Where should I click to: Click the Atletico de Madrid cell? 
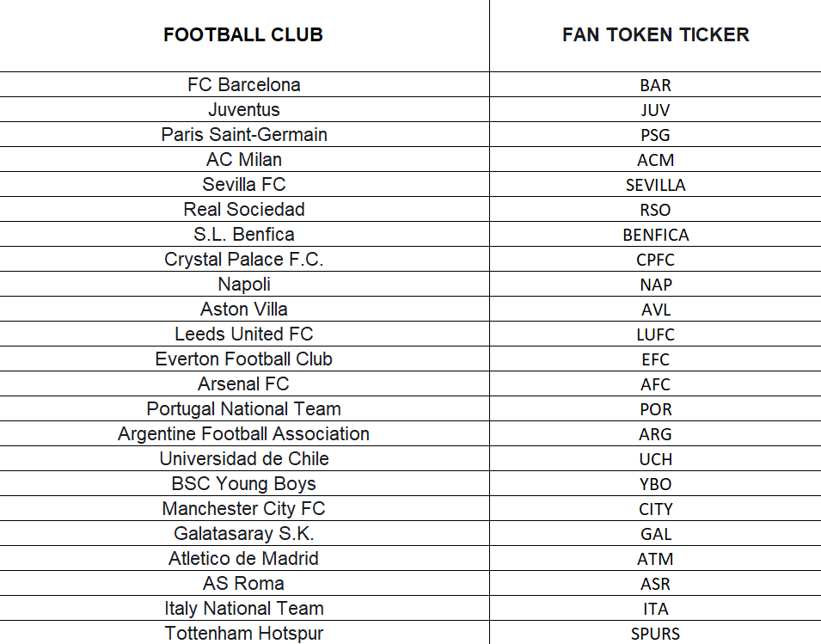click(243, 559)
